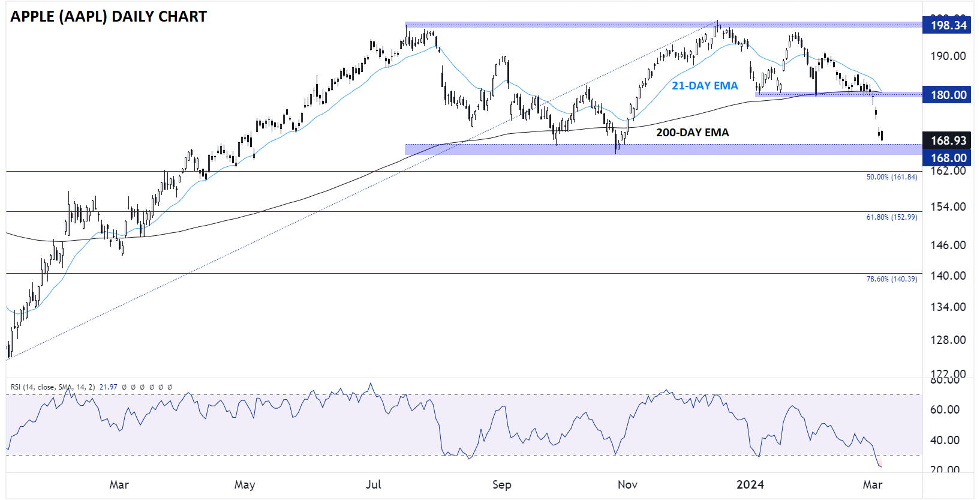Click the 2024 label on time axis
This screenshot has width=980, height=500.
[x=750, y=484]
